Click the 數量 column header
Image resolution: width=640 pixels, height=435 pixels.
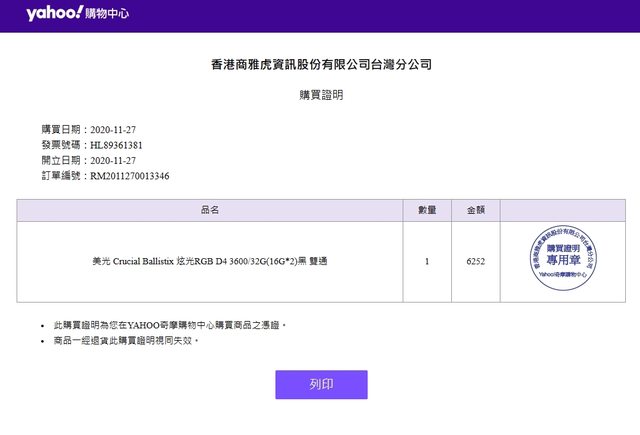tap(427, 210)
